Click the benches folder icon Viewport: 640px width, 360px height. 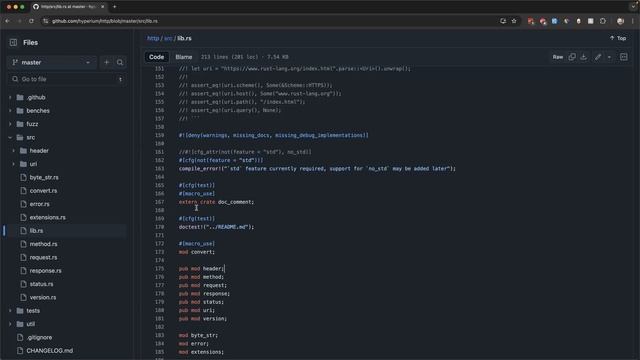click(20, 111)
